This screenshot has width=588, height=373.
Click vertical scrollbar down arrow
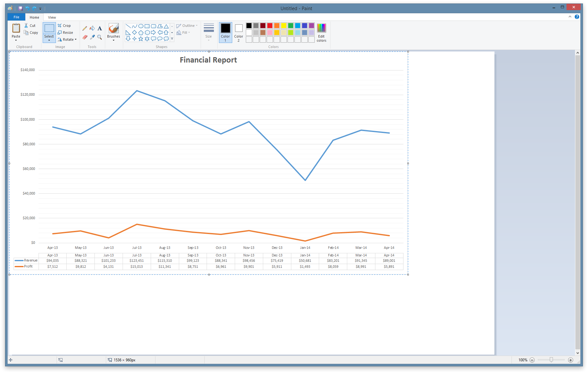[578, 353]
